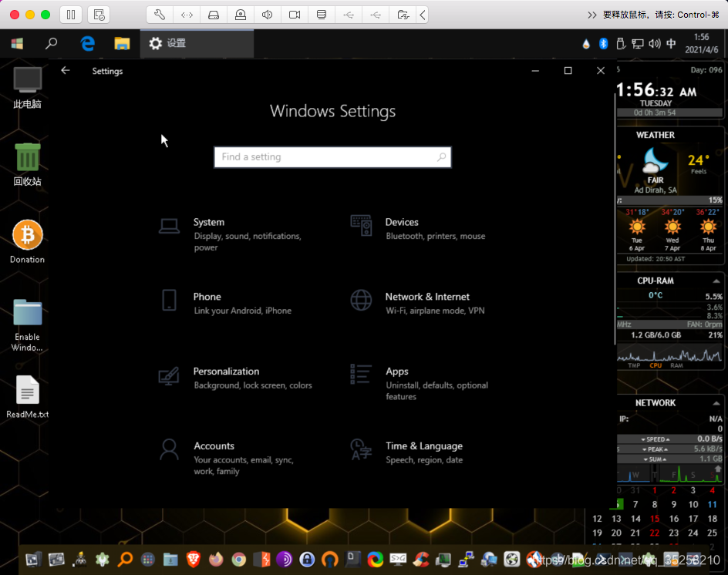Expand the VM toolbar double chevron
The width and height of the screenshot is (728, 575).
coord(591,15)
